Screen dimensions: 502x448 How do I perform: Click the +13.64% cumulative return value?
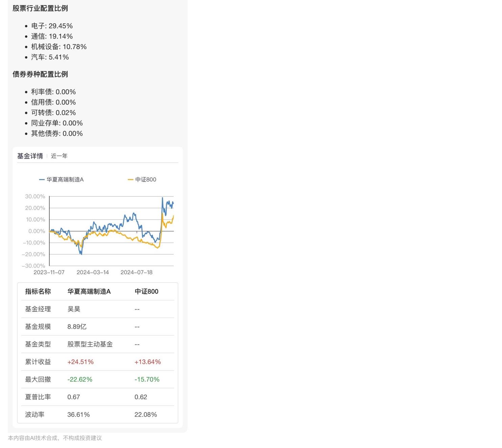(x=148, y=362)
